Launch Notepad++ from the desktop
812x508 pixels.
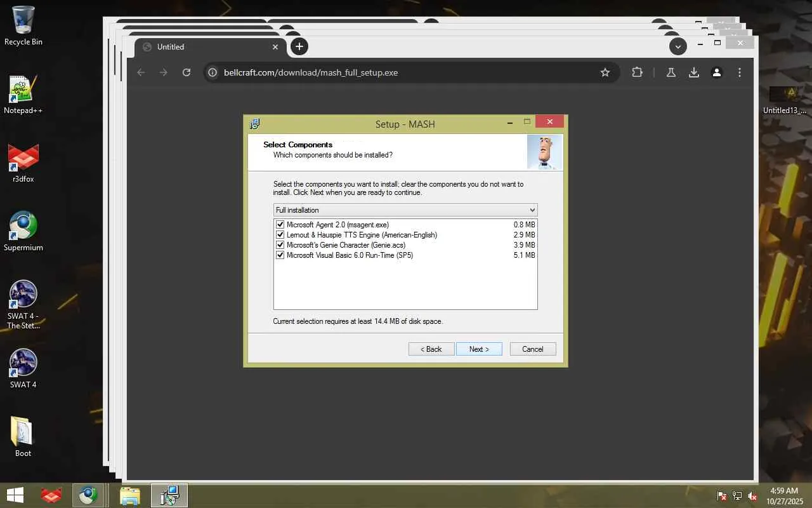pyautogui.click(x=23, y=95)
